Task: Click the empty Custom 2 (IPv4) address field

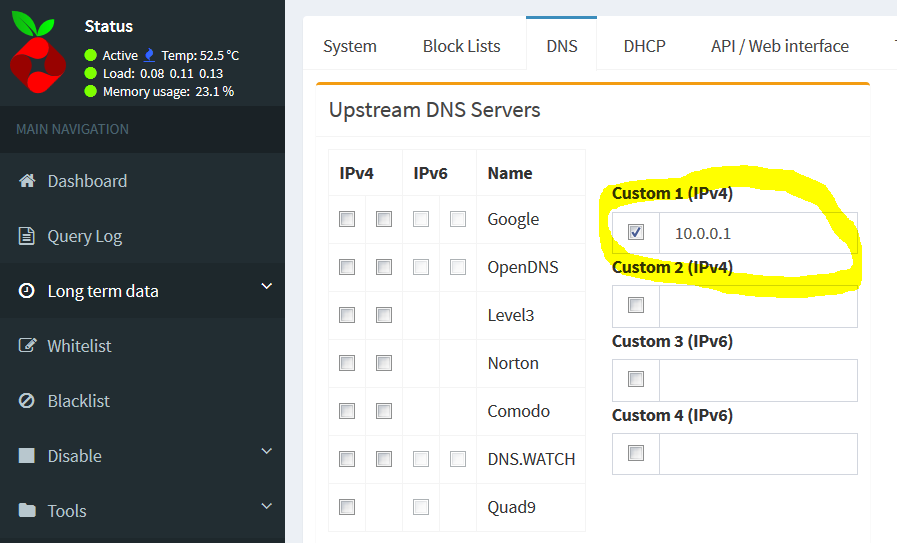Action: [758, 306]
